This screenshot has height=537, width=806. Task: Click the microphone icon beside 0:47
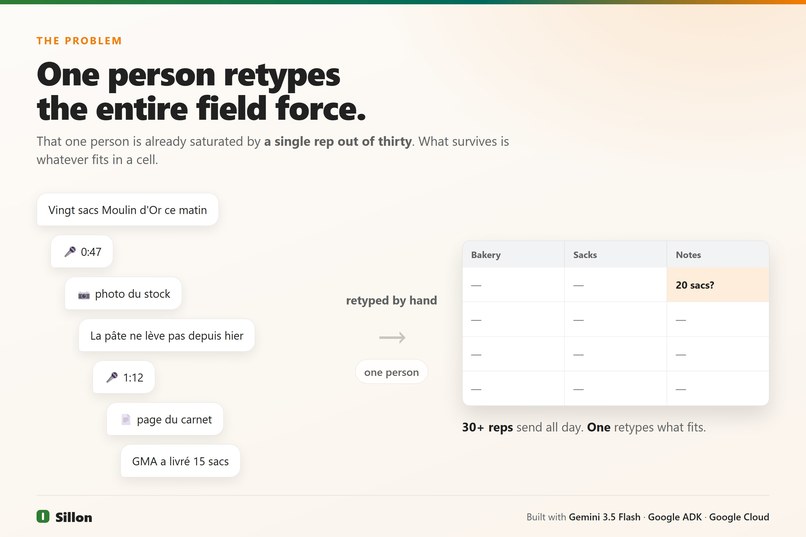coord(70,251)
